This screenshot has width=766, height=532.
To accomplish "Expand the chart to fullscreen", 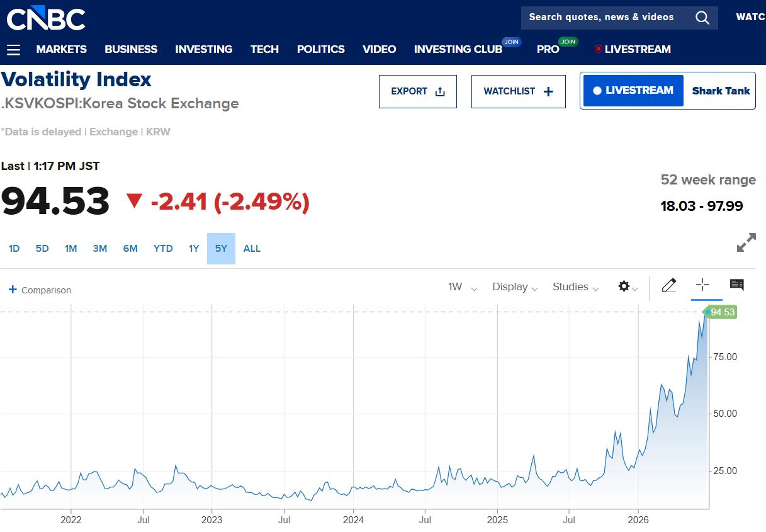I will pyautogui.click(x=746, y=242).
